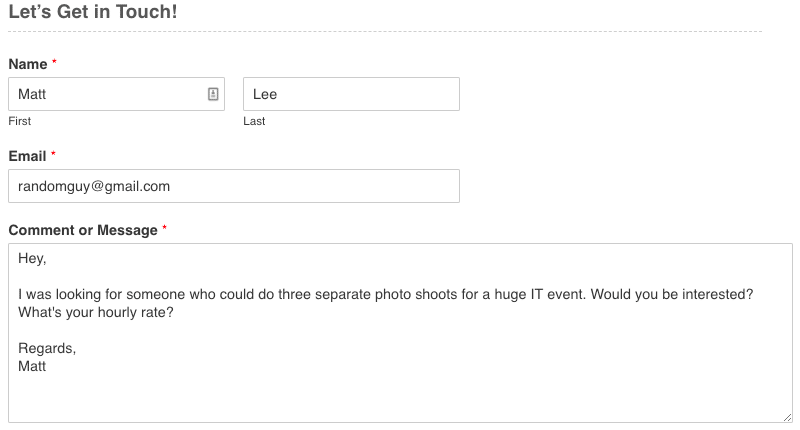This screenshot has height=430, width=800.
Task: Click the First name field containing Matt
Action: coord(116,94)
